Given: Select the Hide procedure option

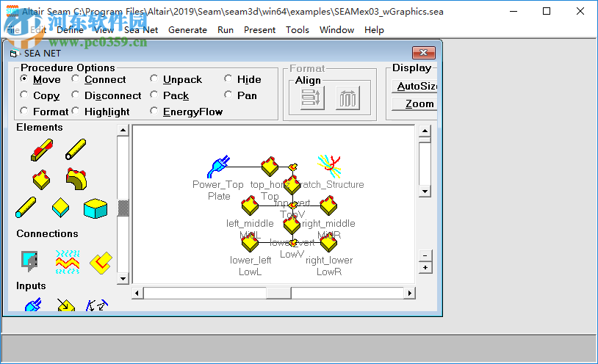Looking at the screenshot, I should tap(228, 79).
